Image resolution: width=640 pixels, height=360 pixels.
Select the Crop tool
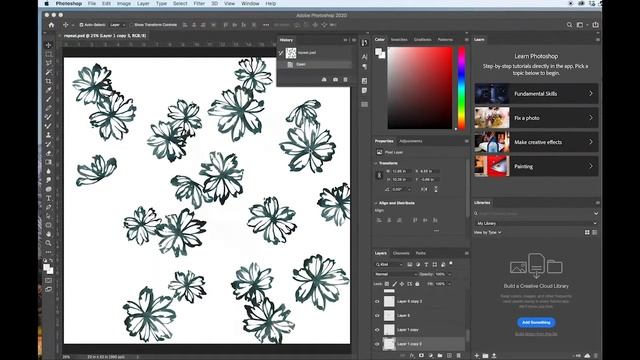tap(49, 81)
